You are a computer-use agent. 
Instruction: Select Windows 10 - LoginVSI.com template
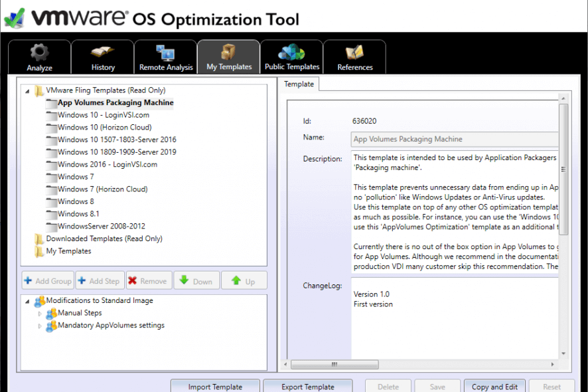click(x=104, y=115)
